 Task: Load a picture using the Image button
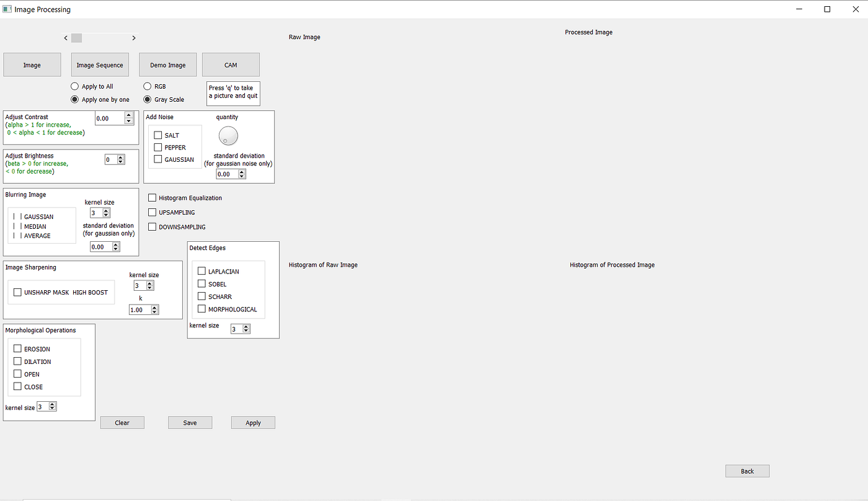pos(32,64)
